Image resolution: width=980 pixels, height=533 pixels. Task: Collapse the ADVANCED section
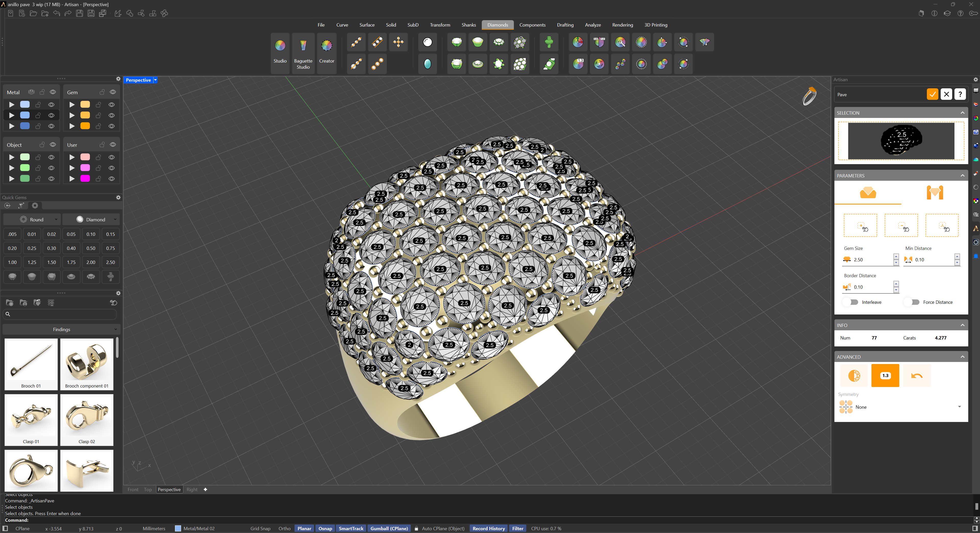[962, 357]
